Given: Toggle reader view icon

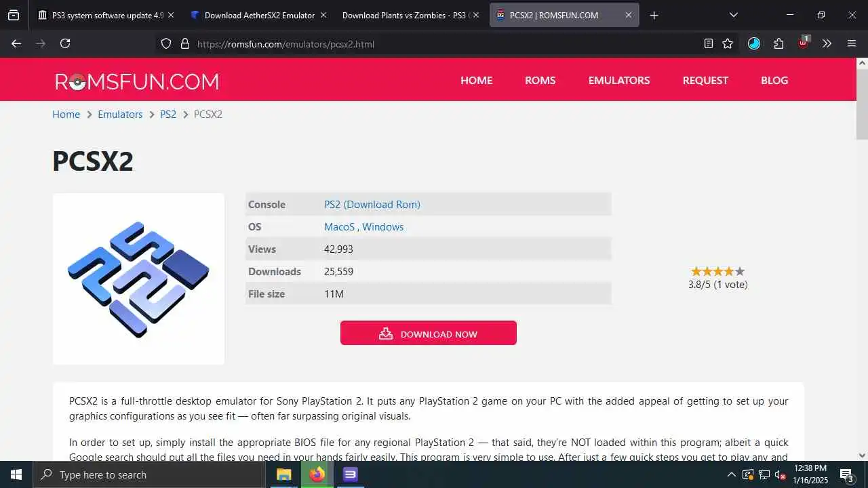Looking at the screenshot, I should (x=708, y=43).
